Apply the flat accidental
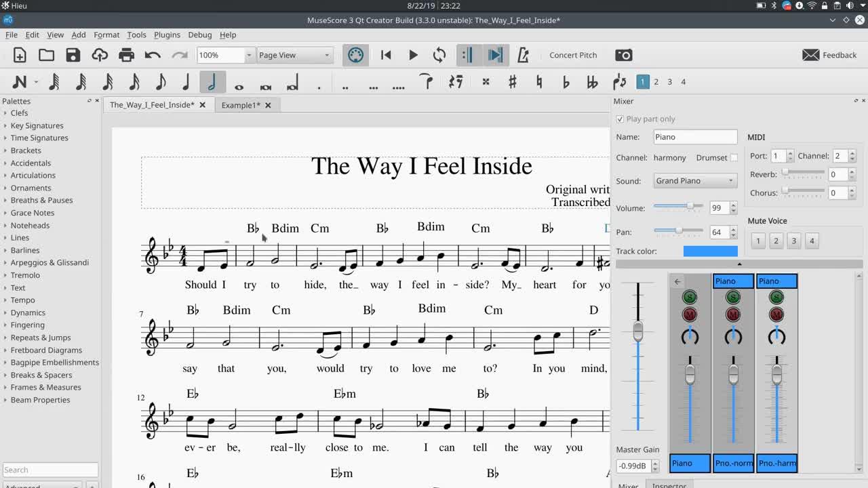868x488 pixels. point(566,82)
